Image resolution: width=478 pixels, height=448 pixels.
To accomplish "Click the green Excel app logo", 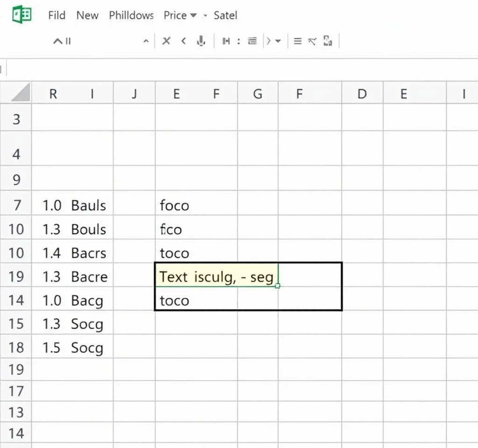I will click(x=21, y=14).
